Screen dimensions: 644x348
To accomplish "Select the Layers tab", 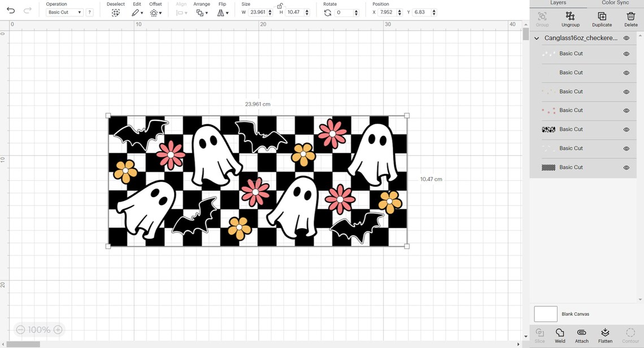I will [558, 3].
